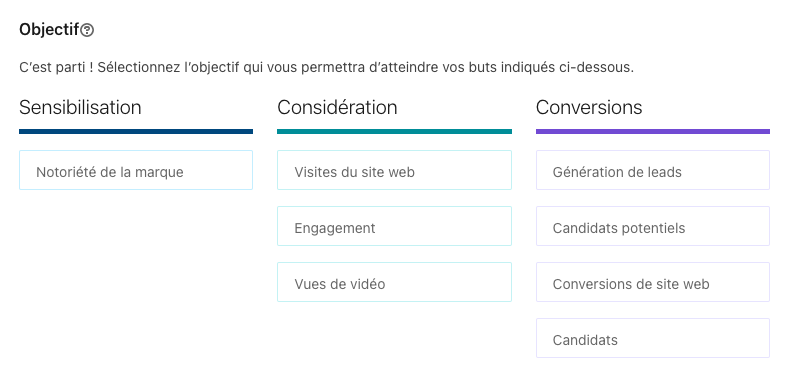This screenshot has height=374, width=789.
Task: Open the help icon beside Objectif
Action: coord(87,30)
